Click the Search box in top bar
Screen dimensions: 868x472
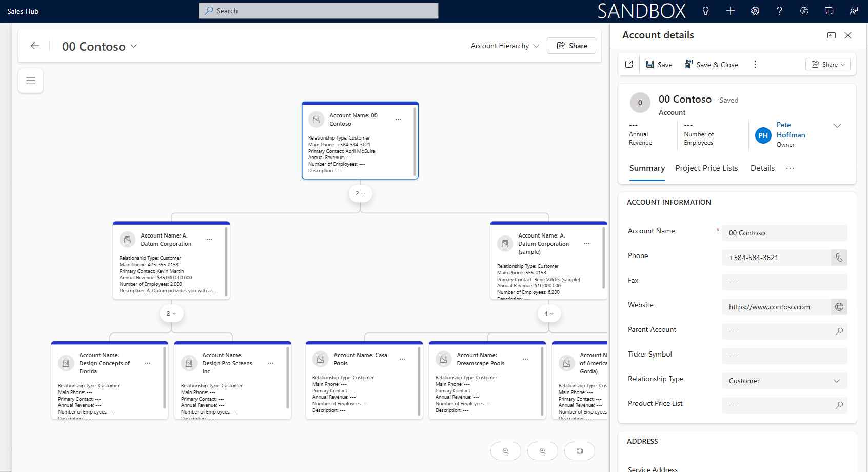coord(318,11)
